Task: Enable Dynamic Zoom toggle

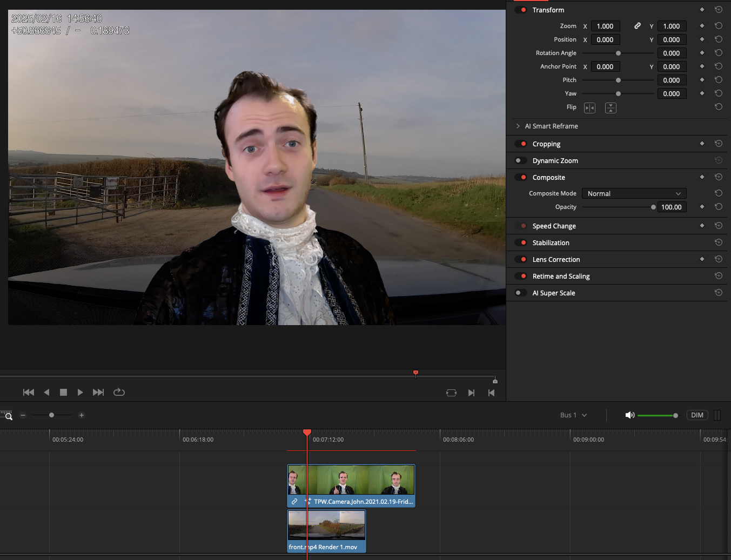Action: point(521,160)
